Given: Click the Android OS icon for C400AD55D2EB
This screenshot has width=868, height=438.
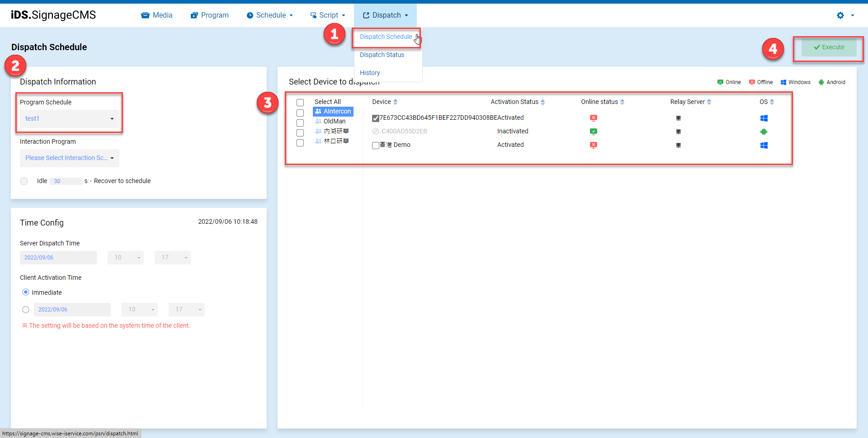Looking at the screenshot, I should tap(764, 132).
